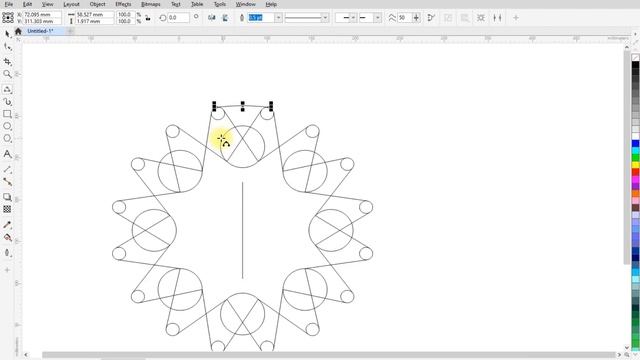Select the Polygon tool
The height and width of the screenshot is (360, 640).
(x=7, y=138)
